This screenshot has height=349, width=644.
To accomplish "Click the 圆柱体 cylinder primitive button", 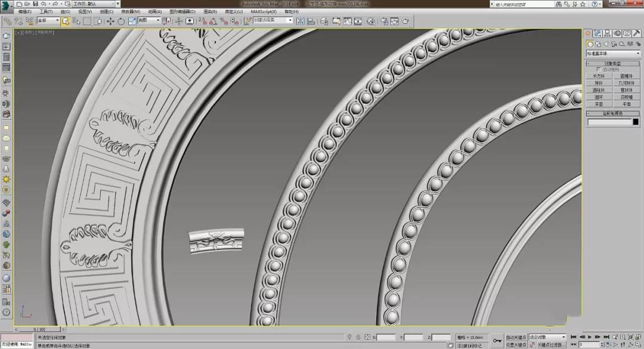I will tap(599, 90).
